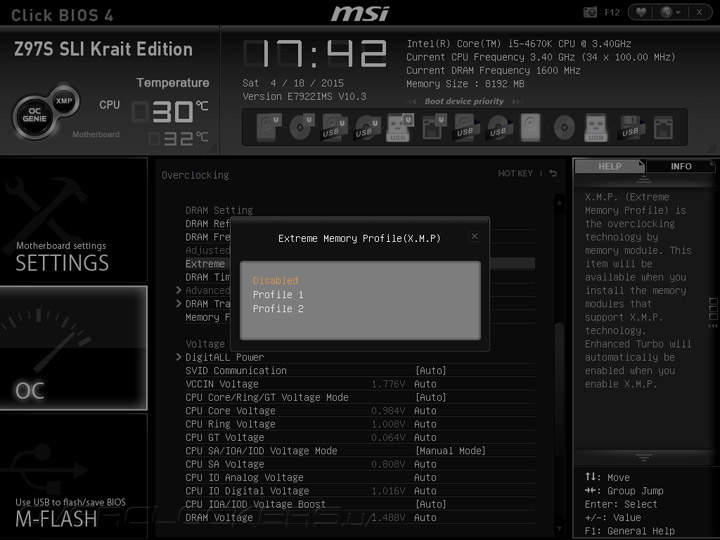Image resolution: width=720 pixels, height=540 pixels.
Task: Select the DRAM Ref... row
Action: click(x=208, y=224)
